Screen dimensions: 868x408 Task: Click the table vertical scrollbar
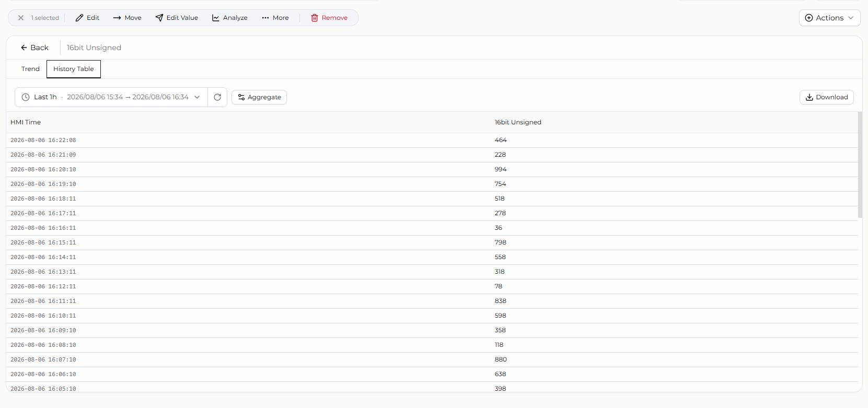coord(860,165)
